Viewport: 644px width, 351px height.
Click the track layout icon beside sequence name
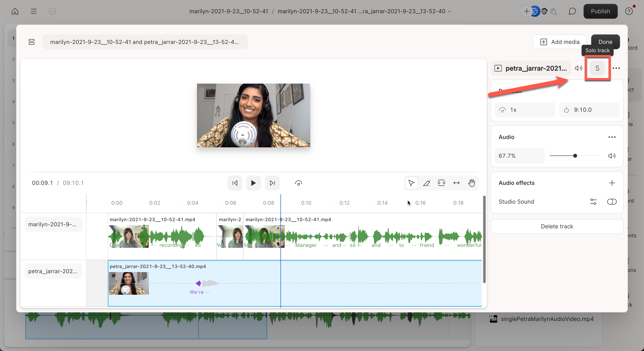(x=32, y=42)
